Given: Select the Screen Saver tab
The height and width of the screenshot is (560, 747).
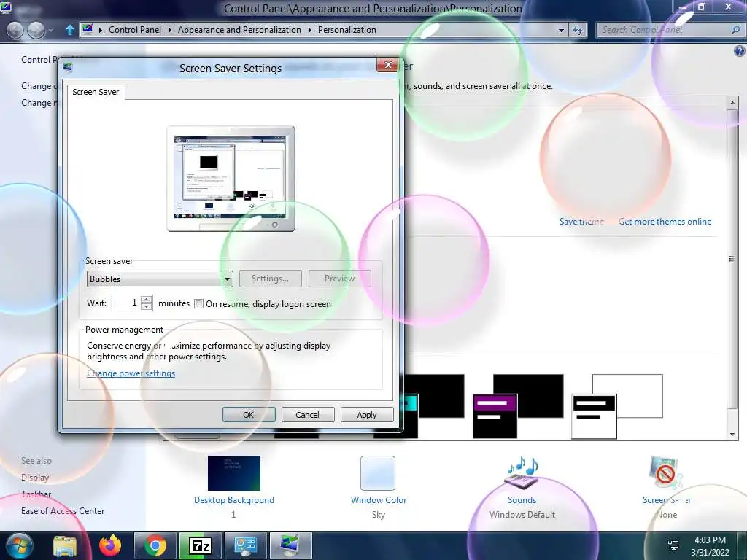Looking at the screenshot, I should click(96, 92).
